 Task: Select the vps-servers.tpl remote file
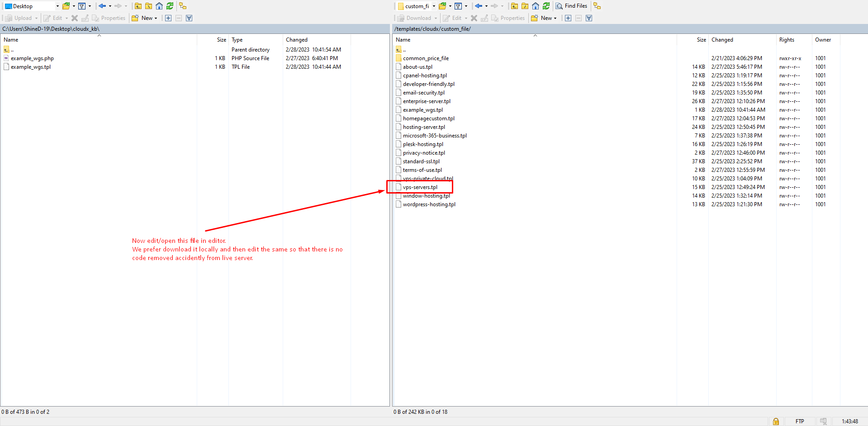420,187
